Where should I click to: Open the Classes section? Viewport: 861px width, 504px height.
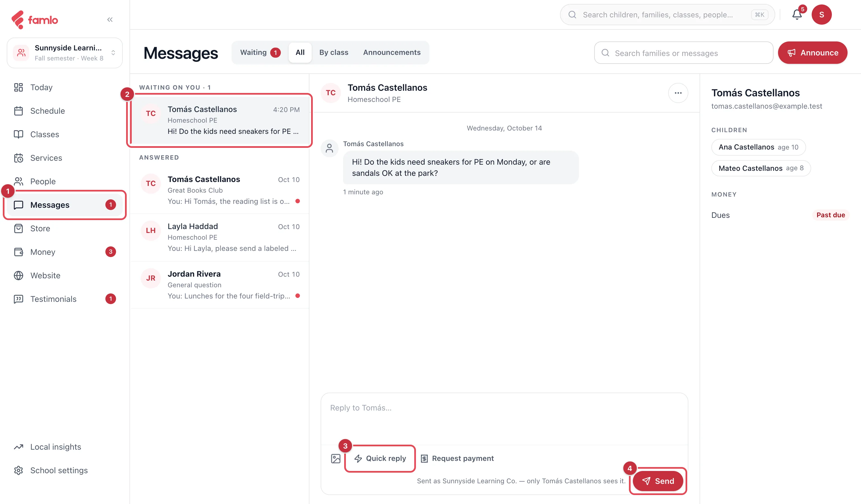pyautogui.click(x=64, y=134)
